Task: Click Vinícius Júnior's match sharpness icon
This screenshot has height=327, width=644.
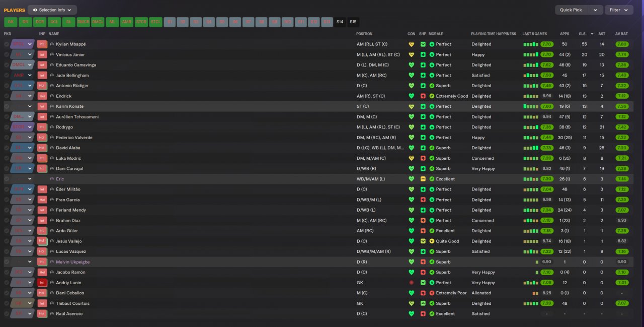Action: tap(423, 54)
